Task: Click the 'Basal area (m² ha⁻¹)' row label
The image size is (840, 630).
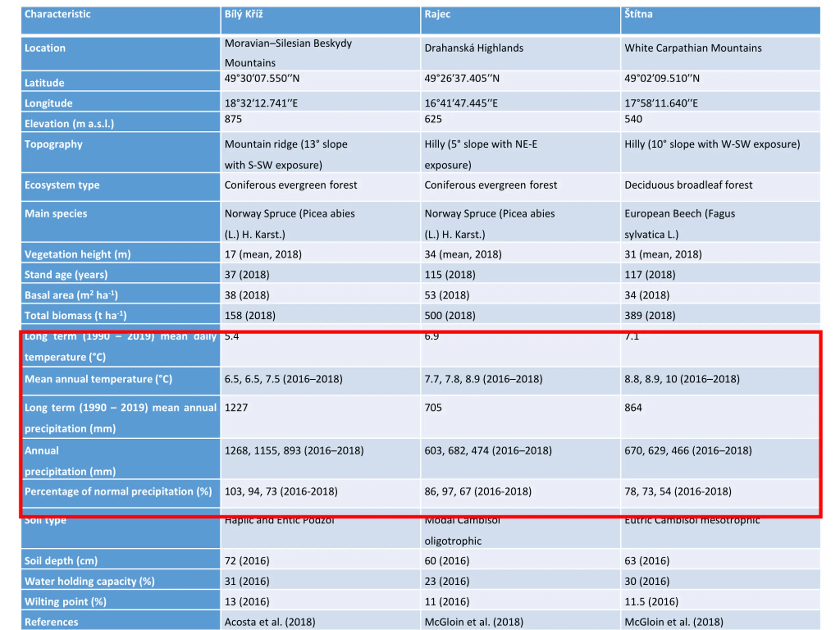Action: (x=121, y=294)
